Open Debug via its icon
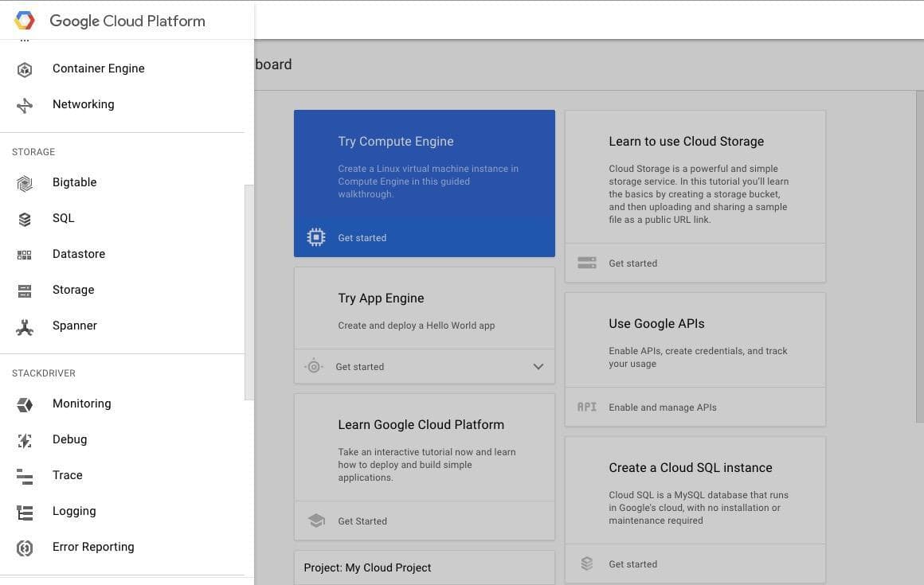Screen dimensions: 924x585 point(24,441)
